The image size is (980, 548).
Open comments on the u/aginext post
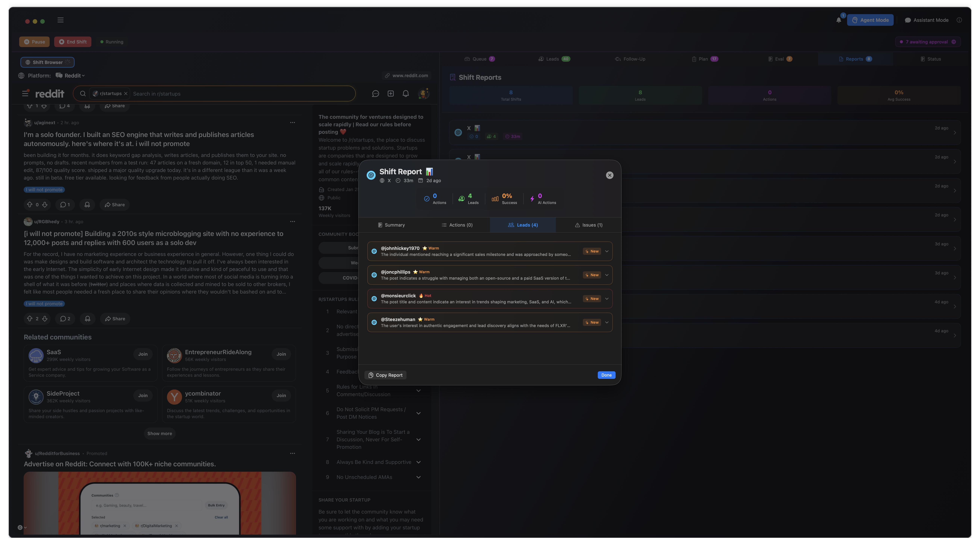point(65,205)
